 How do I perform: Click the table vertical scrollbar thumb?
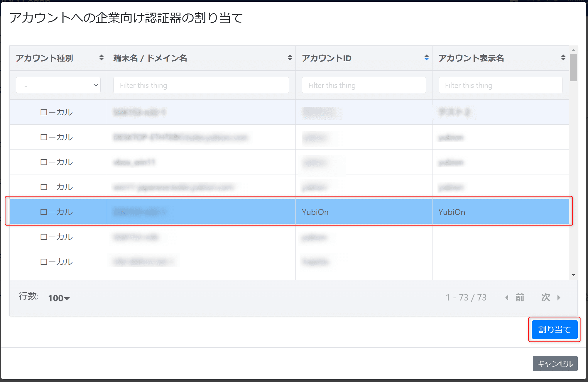coord(573,67)
